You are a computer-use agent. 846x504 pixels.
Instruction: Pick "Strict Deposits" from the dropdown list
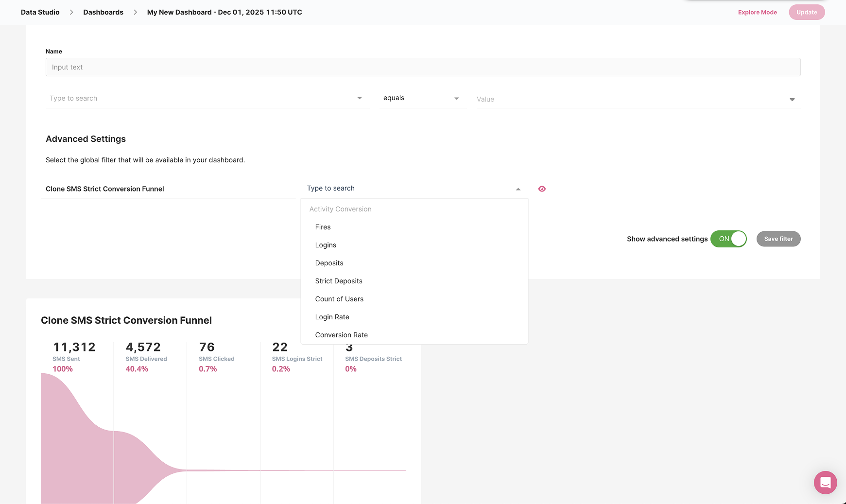pos(339,281)
